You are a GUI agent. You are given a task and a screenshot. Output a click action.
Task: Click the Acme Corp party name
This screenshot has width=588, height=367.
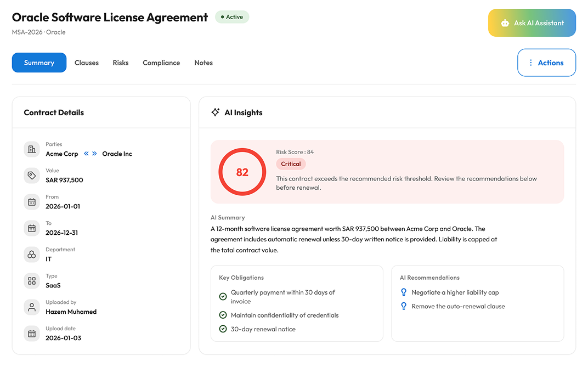tap(62, 154)
